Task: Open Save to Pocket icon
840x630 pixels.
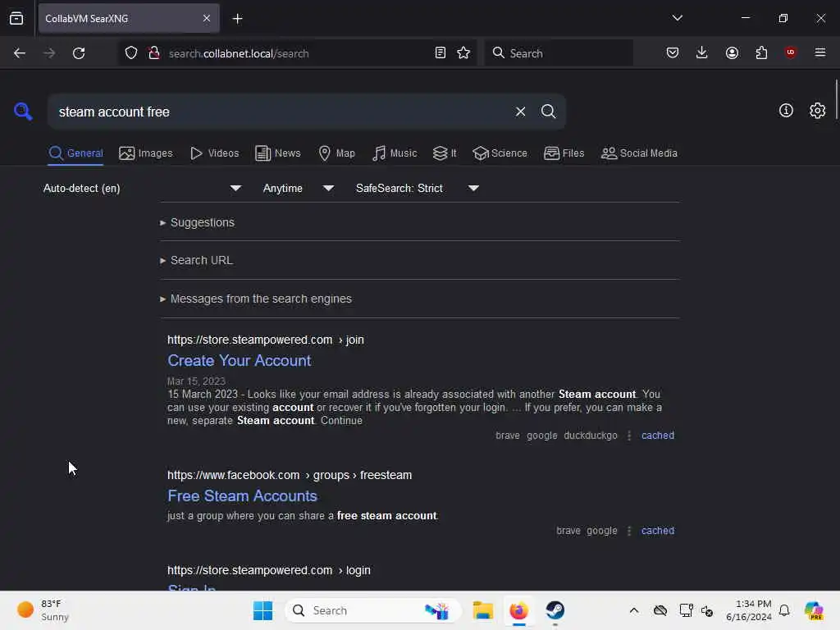Action: click(x=673, y=52)
